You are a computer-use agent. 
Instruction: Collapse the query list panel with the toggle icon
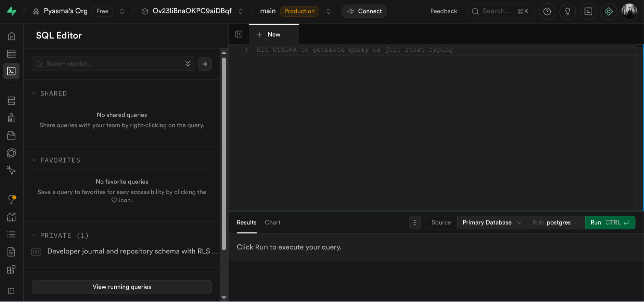(239, 34)
